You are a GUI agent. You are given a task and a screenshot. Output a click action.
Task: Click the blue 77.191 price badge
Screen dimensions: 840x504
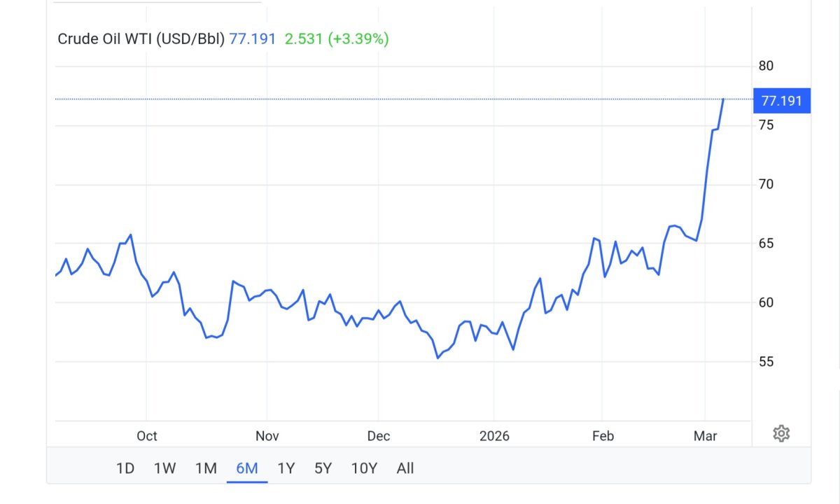[x=781, y=101]
